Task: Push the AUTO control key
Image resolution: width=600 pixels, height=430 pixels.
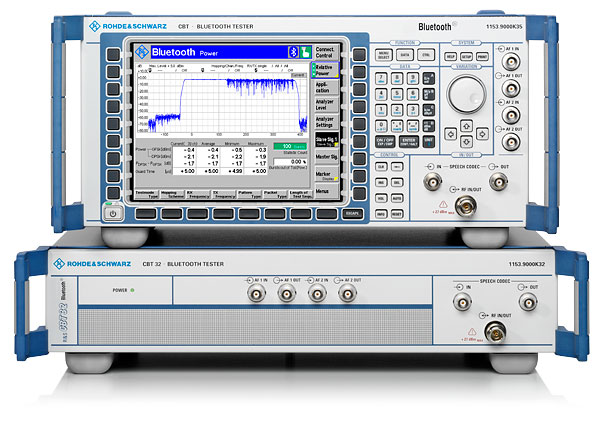Action: click(x=397, y=199)
